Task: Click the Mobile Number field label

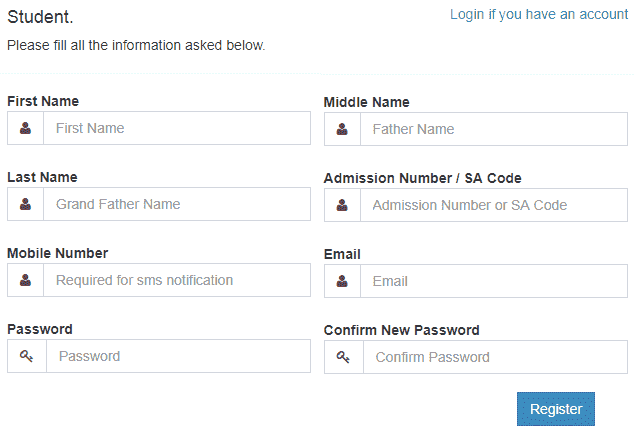Action: (57, 253)
